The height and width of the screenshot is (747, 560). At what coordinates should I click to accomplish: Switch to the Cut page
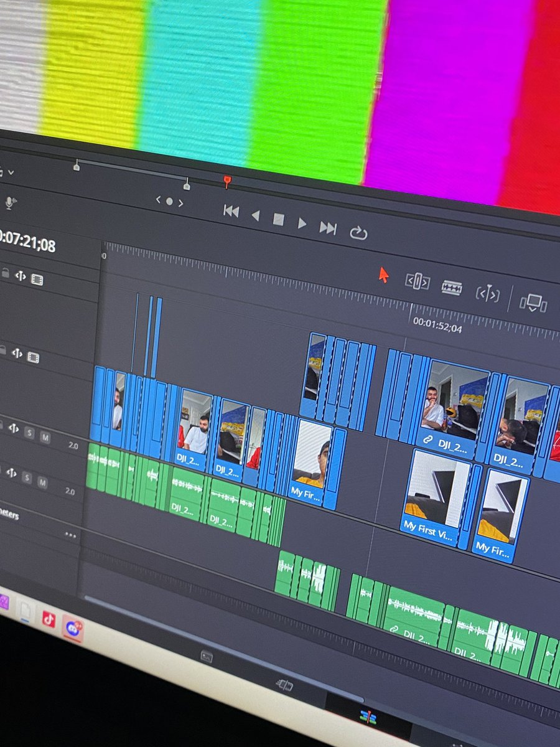[x=284, y=685]
